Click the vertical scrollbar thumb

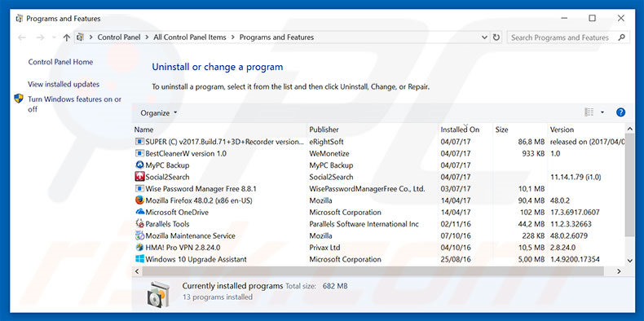coord(629,185)
